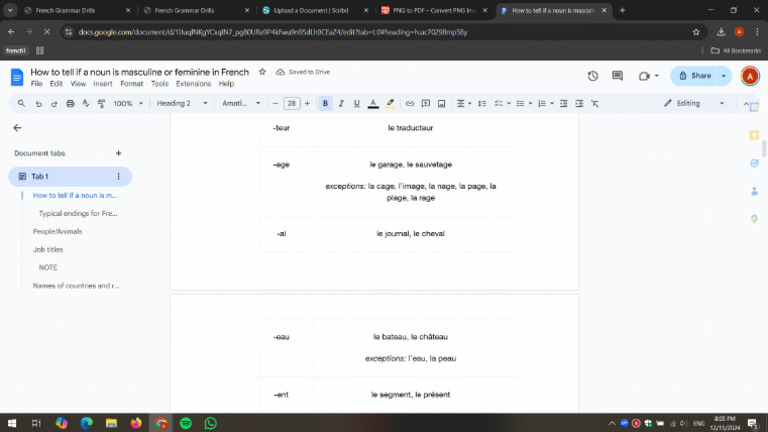Viewport: 768px width, 432px height.
Task: Jump to People/Animals heading
Action: (x=57, y=232)
